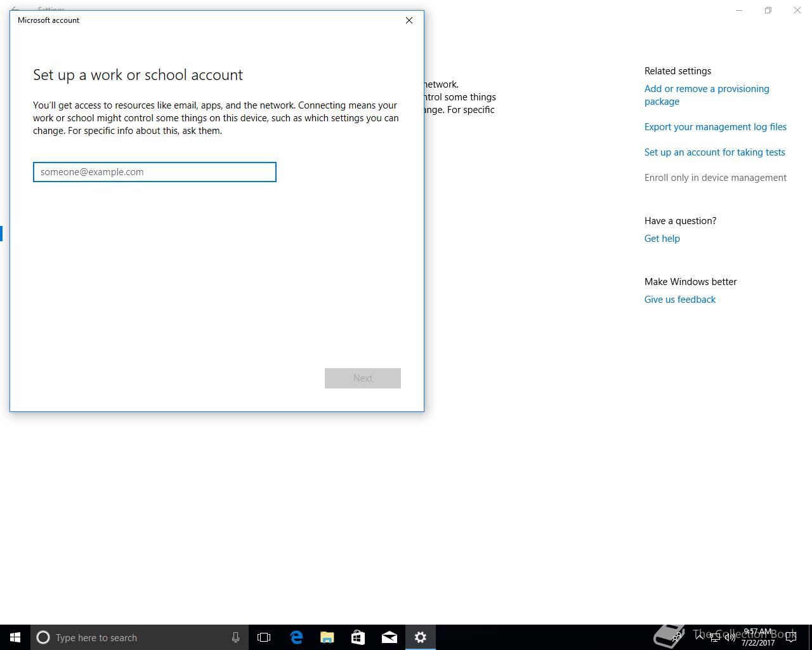The height and width of the screenshot is (650, 812).
Task: Open the Windows Start menu
Action: [x=15, y=637]
